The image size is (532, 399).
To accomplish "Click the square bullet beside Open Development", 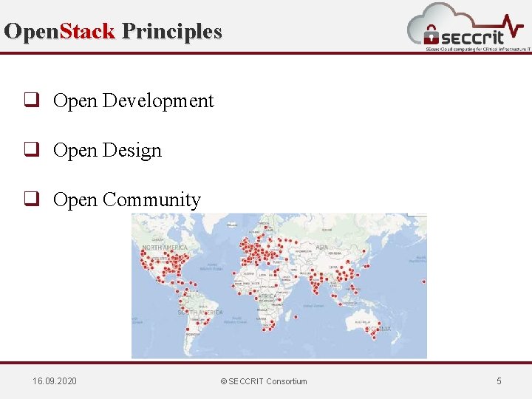I will (32, 100).
